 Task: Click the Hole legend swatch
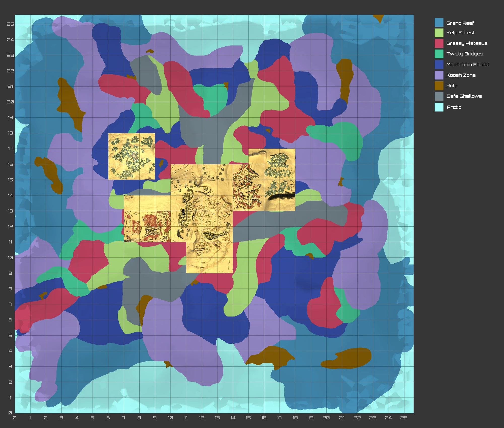(438, 86)
